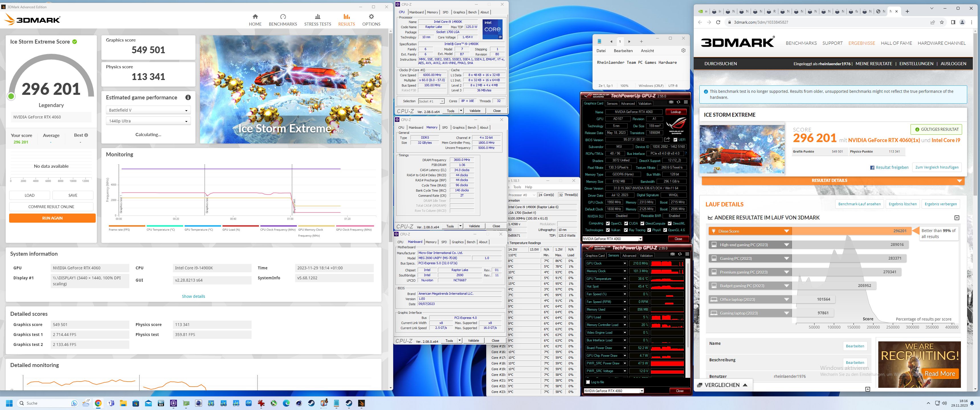Click Zum Vergleich hinzufügen button
The width and height of the screenshot is (980, 410).
tap(937, 167)
